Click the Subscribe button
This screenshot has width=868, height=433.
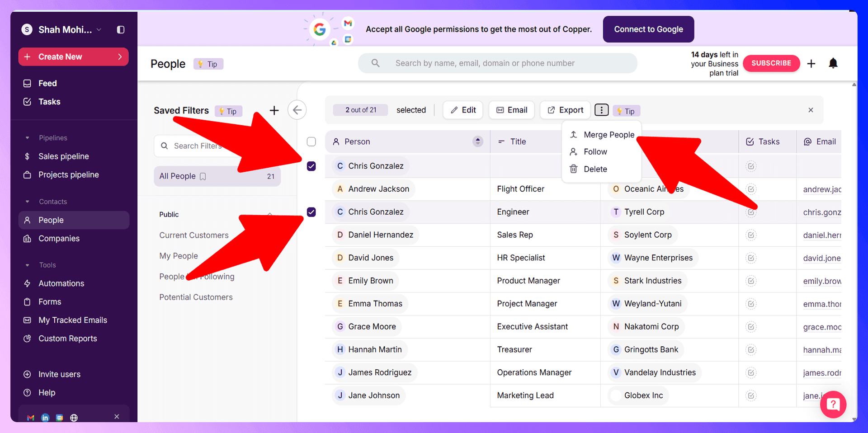771,63
